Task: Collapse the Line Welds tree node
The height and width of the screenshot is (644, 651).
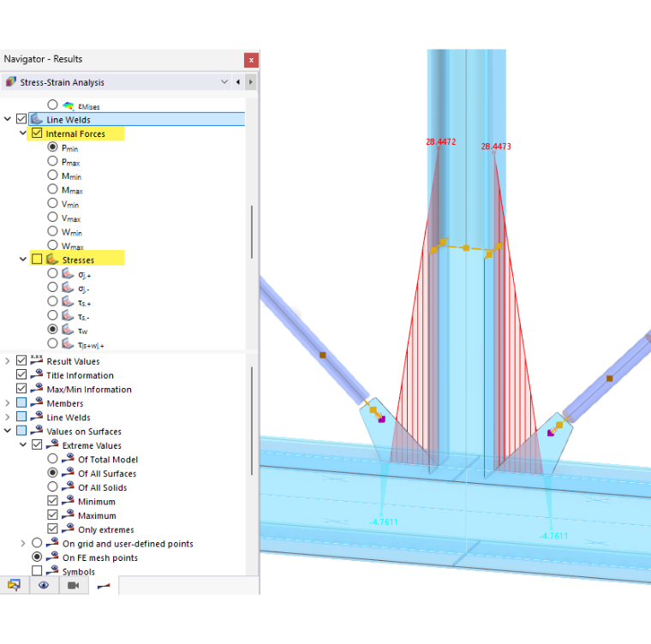Action: (x=8, y=119)
